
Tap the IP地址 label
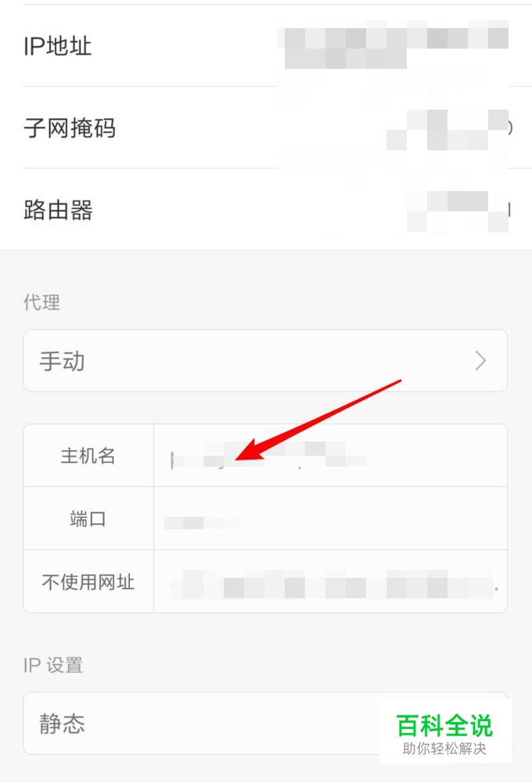57,46
